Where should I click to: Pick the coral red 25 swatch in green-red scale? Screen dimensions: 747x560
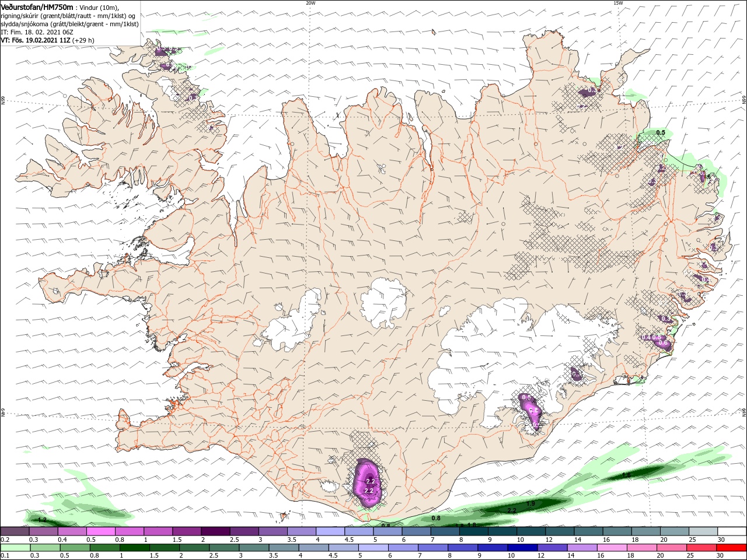[x=701, y=548]
